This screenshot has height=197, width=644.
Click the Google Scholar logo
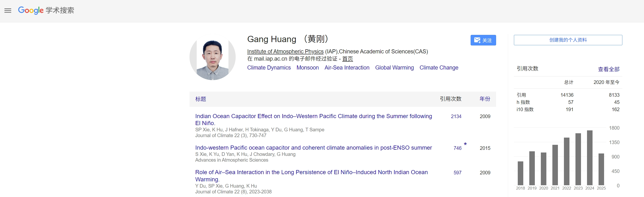46,10
